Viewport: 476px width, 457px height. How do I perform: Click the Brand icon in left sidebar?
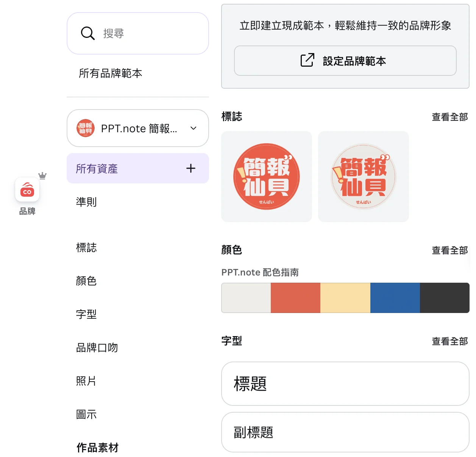pos(27,189)
